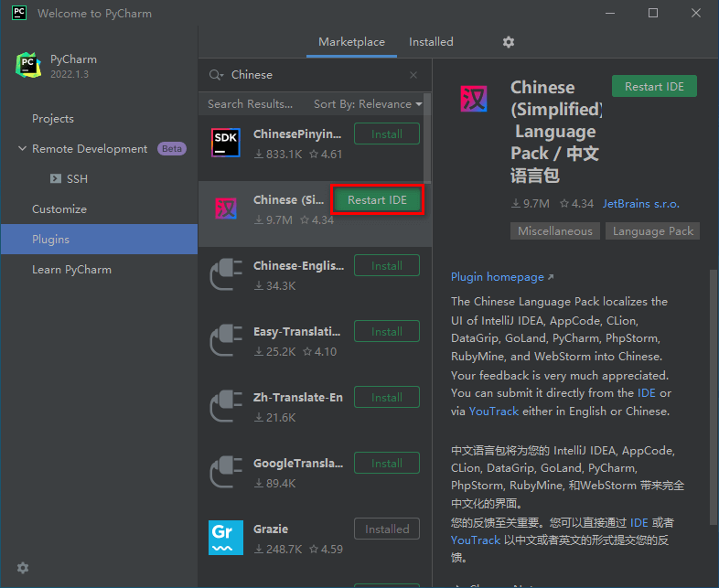This screenshot has height=588, width=719.
Task: Click the Search Results label
Action: [250, 104]
